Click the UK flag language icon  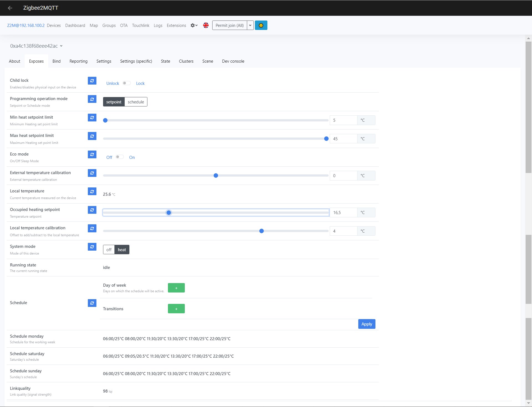206,26
